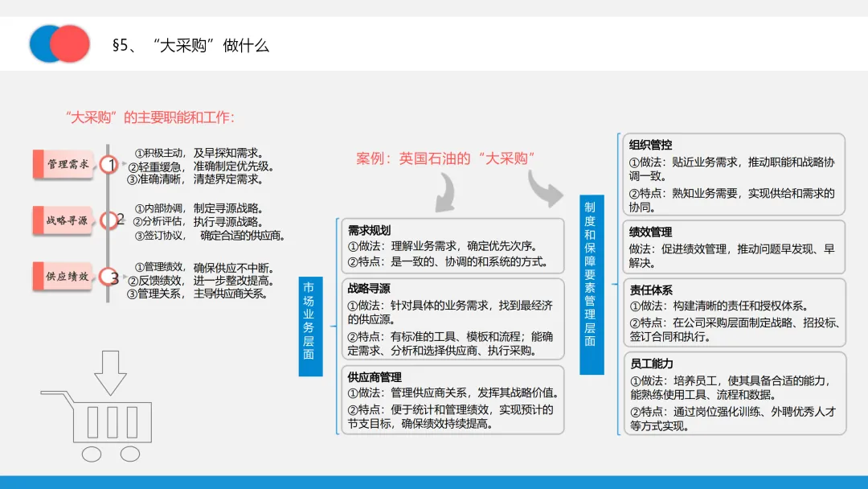The width and height of the screenshot is (868, 489).
Task: Click the blue 市场业务层面 vertical banner
Action: click(x=310, y=327)
